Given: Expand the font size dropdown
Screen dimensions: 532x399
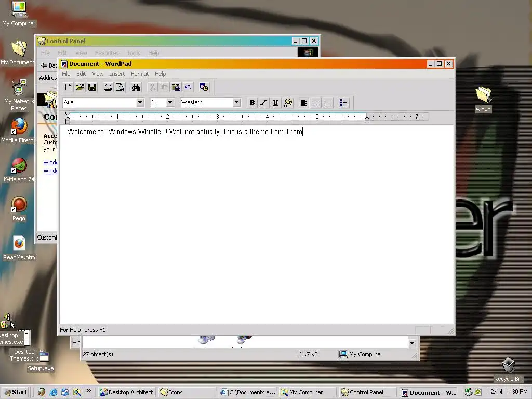Looking at the screenshot, I should [170, 102].
